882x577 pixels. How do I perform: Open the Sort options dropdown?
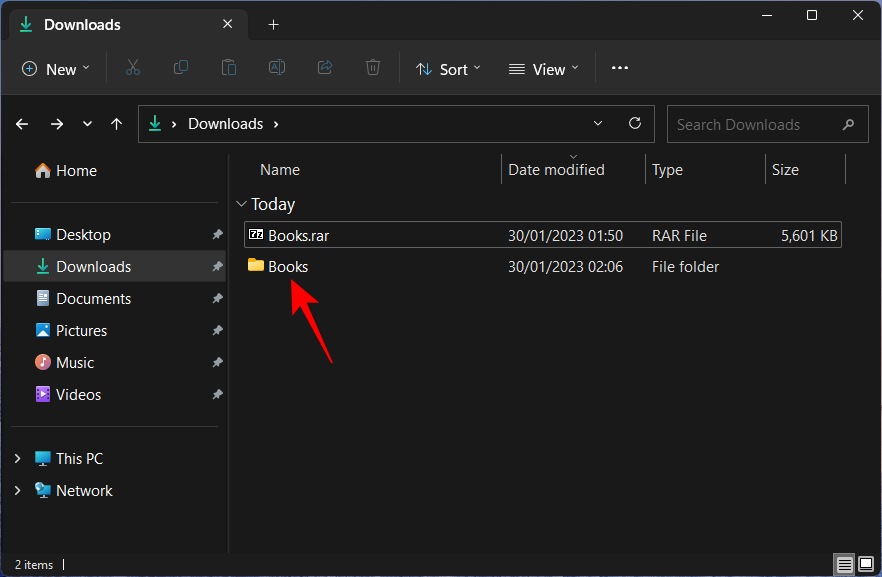coord(448,69)
